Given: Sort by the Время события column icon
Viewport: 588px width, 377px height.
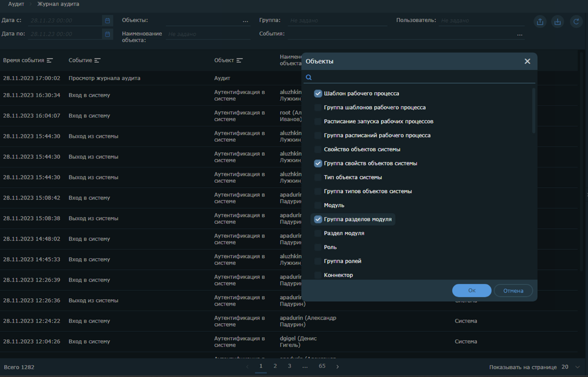Looking at the screenshot, I should 50,60.
